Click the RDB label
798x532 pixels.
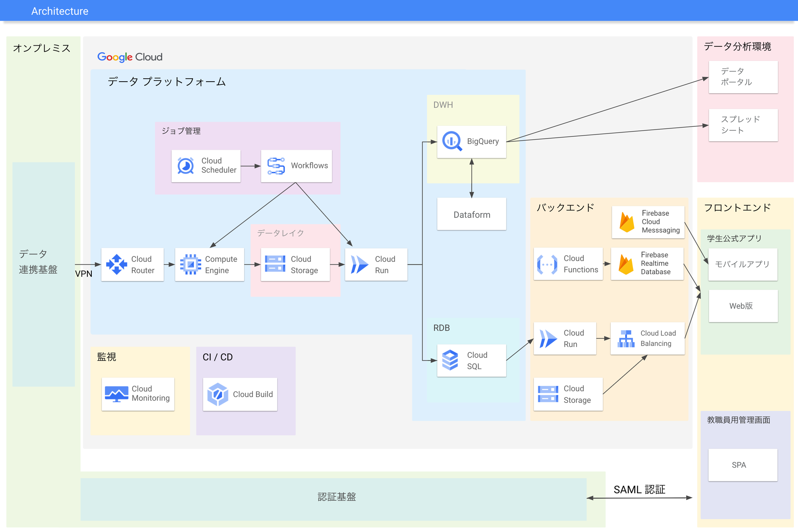(441, 328)
